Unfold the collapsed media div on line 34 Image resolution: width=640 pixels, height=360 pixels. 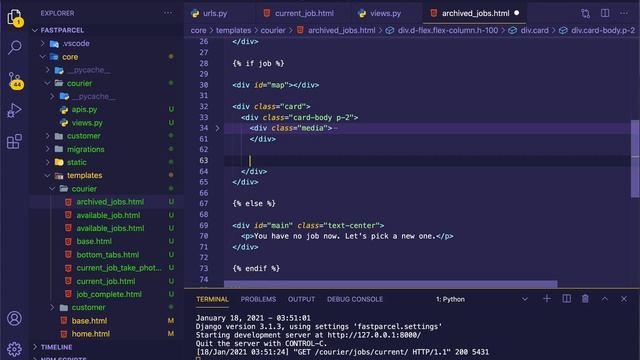217,128
